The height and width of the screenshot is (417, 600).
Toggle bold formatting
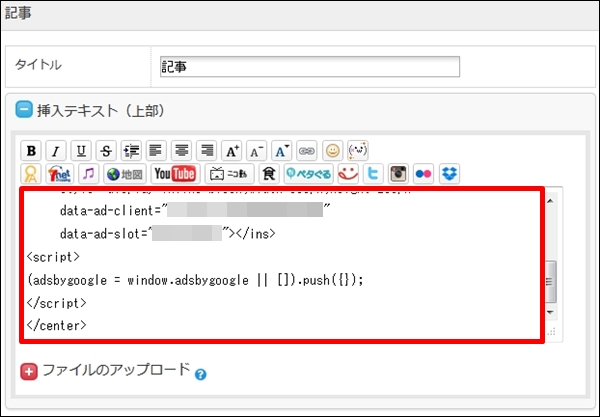(x=31, y=151)
